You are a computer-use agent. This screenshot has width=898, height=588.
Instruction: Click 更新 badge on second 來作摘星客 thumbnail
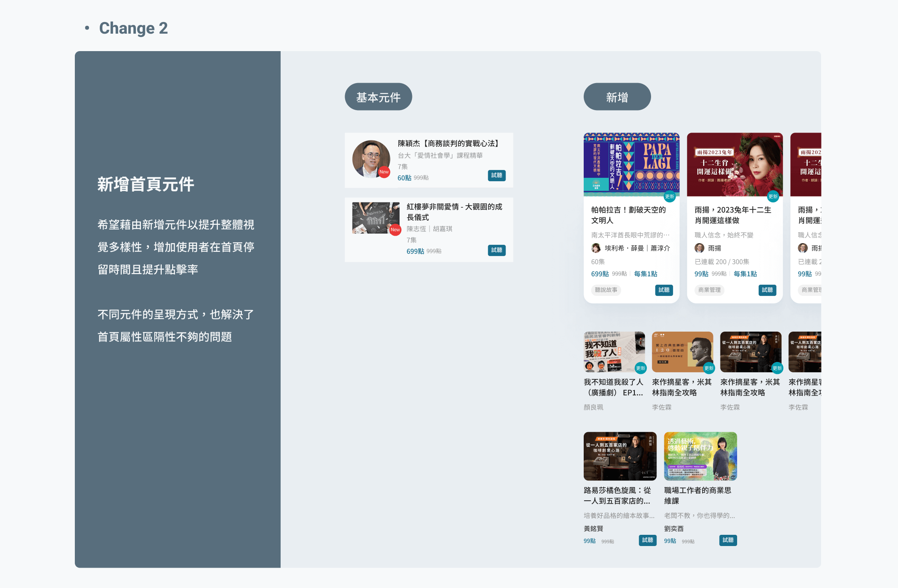[x=777, y=368]
